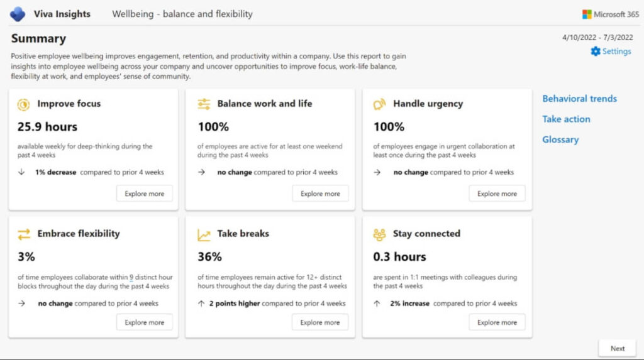Open the Take action link

tap(566, 119)
